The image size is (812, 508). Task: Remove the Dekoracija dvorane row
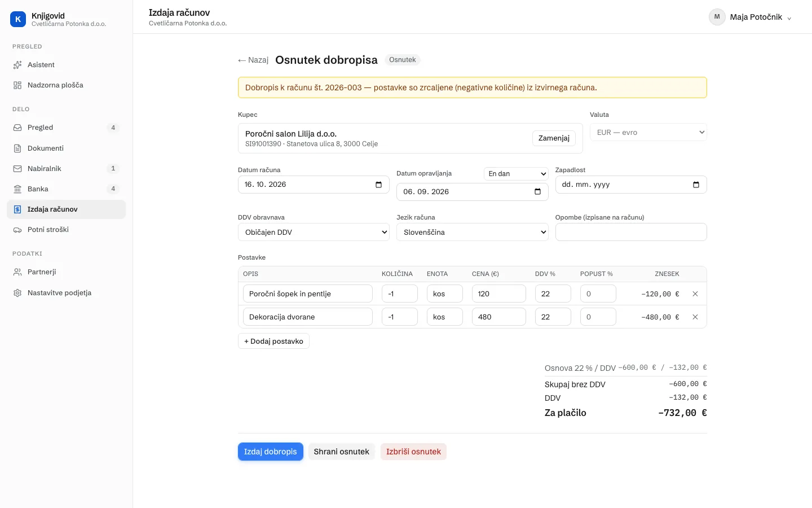695,317
